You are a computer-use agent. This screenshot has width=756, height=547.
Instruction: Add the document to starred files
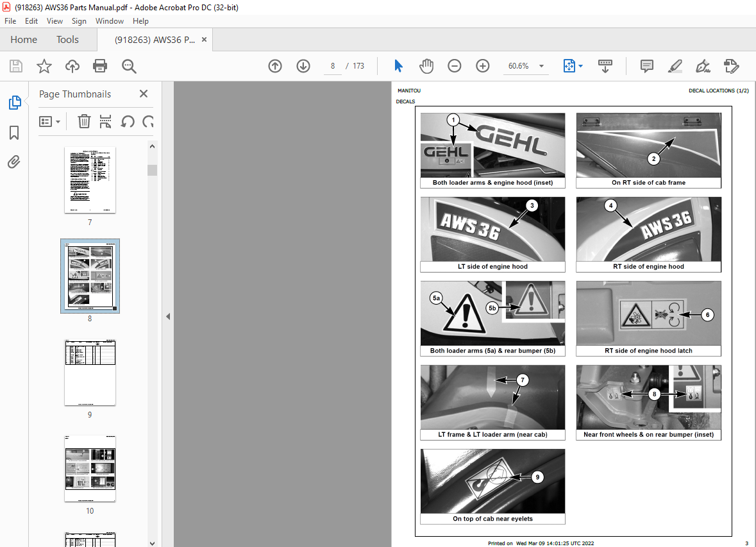pyautogui.click(x=44, y=66)
